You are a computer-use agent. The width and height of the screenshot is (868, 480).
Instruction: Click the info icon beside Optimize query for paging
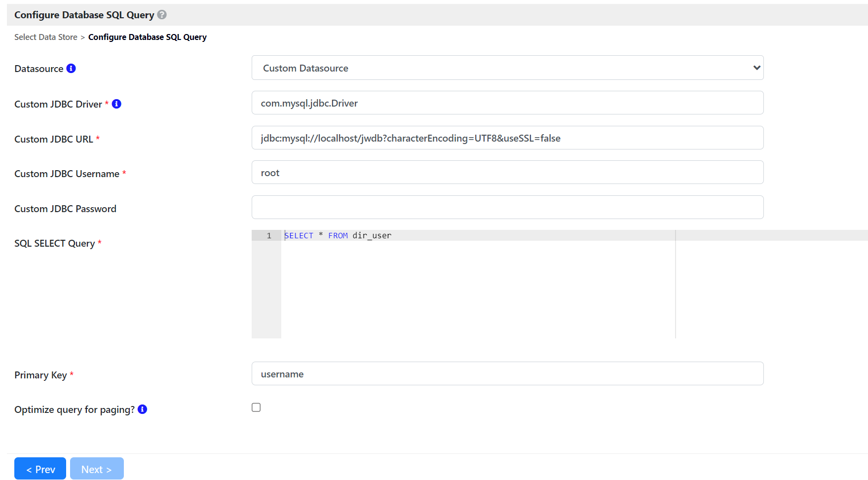tap(143, 409)
